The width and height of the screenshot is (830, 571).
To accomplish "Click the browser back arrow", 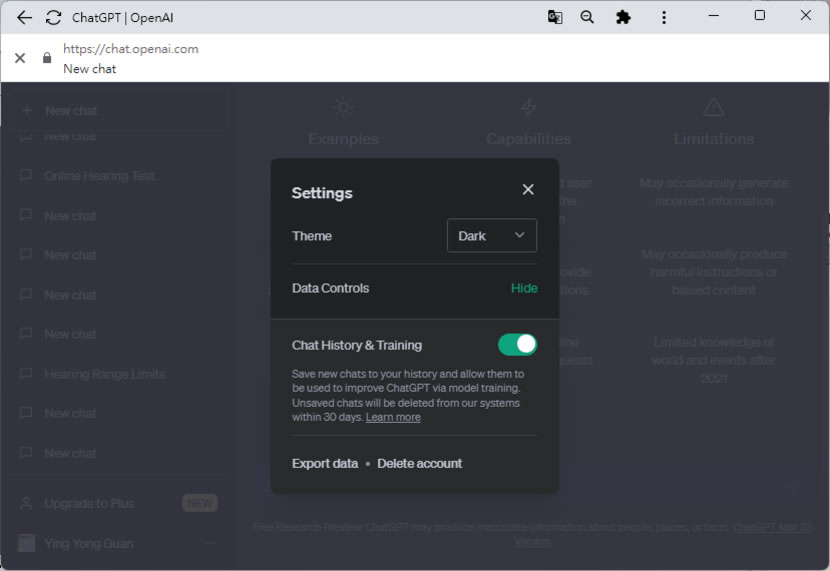I will 24,17.
